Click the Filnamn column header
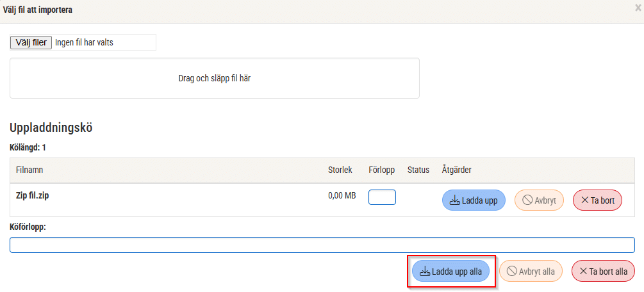The width and height of the screenshot is (644, 292). point(29,170)
